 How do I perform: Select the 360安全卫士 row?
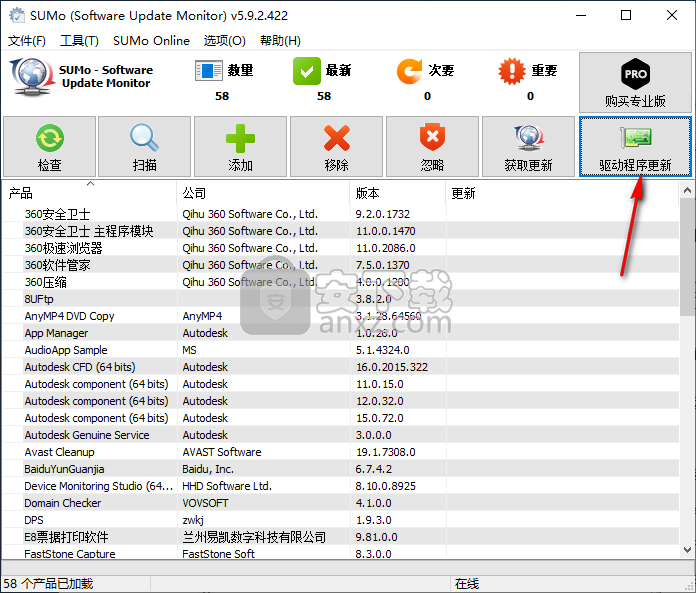pos(341,214)
